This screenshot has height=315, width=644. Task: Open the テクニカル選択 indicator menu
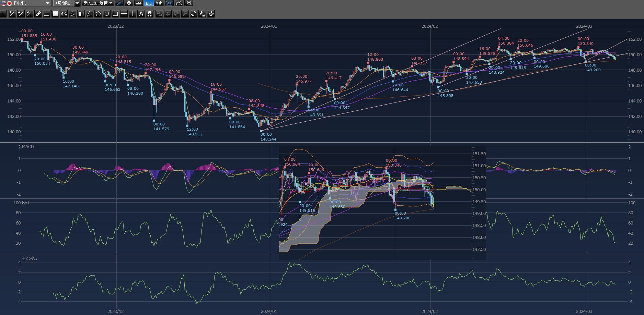coord(97,3)
